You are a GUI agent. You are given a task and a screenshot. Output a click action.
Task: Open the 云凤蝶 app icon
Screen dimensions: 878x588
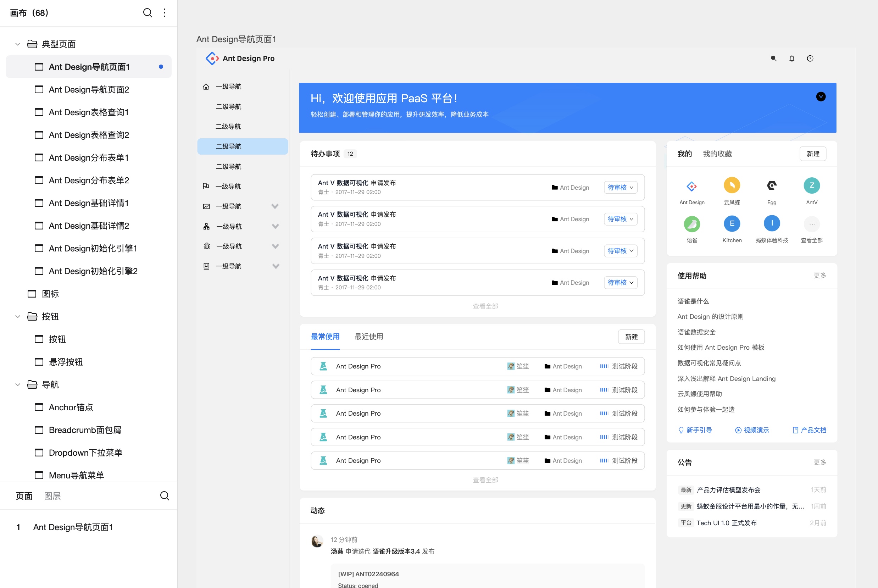[x=732, y=185]
